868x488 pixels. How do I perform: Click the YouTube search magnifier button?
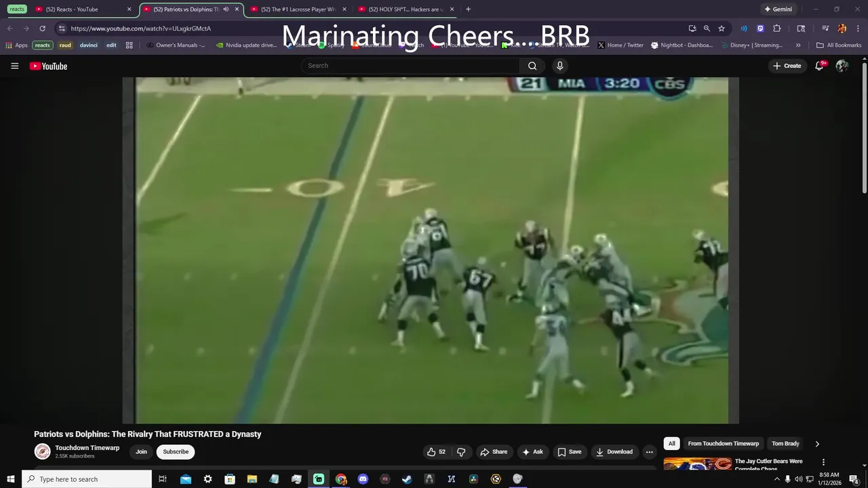[532, 66]
